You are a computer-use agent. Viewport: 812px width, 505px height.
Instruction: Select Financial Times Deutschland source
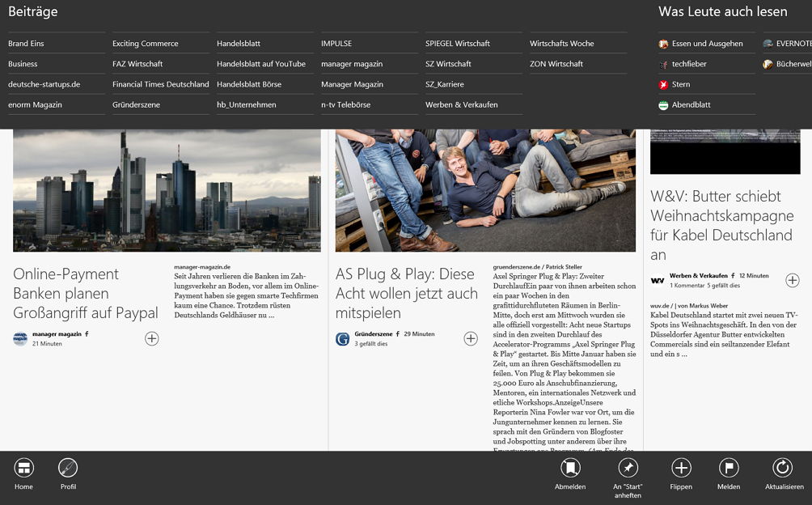160,84
